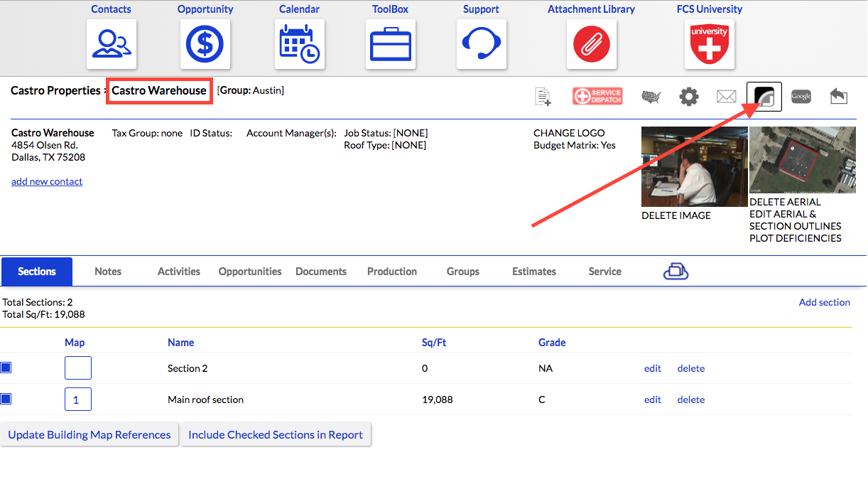Image resolution: width=868 pixels, height=477 pixels.
Task: Open the Attachment Library paperclip icon
Action: pyautogui.click(x=592, y=44)
